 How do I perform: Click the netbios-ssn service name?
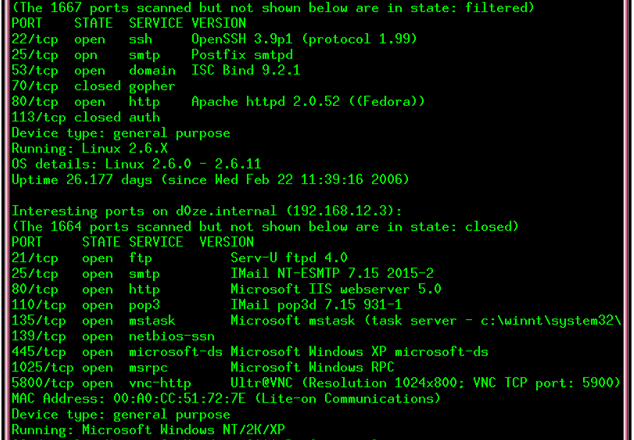point(172,336)
